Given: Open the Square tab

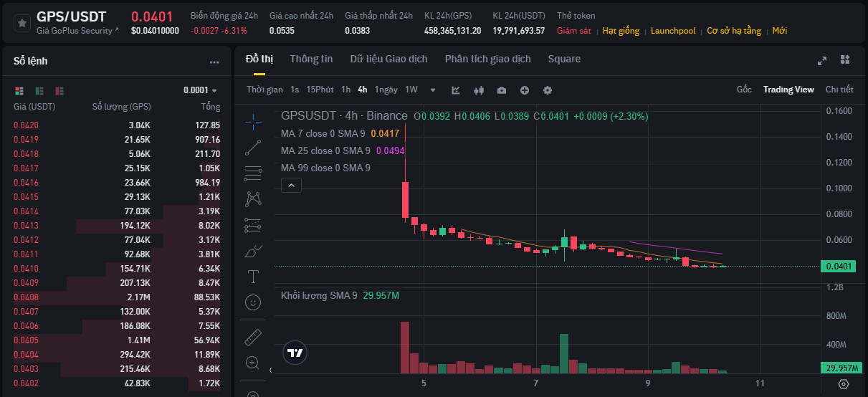Looking at the screenshot, I should (564, 59).
